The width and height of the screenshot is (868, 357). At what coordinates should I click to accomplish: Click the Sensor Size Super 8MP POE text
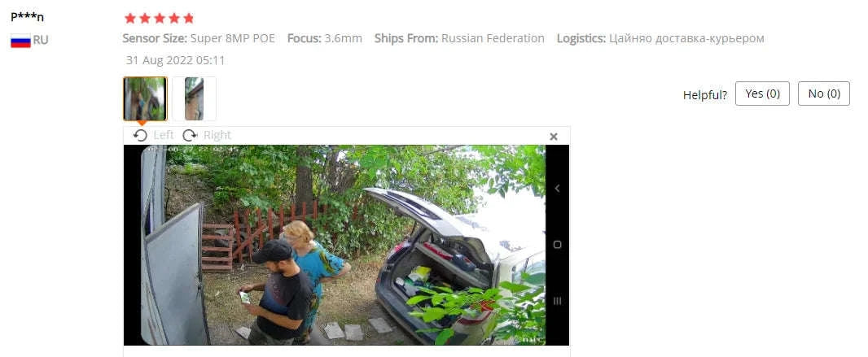pos(199,39)
